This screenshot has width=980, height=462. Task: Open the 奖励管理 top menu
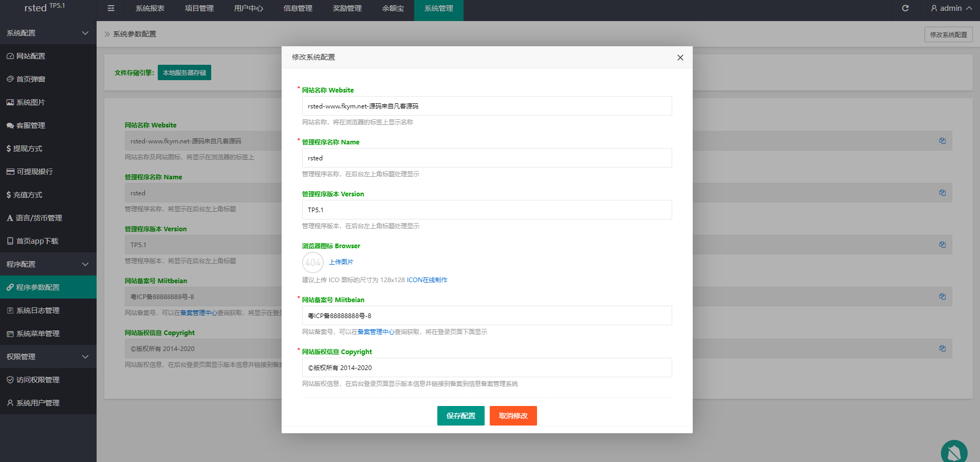pyautogui.click(x=347, y=8)
